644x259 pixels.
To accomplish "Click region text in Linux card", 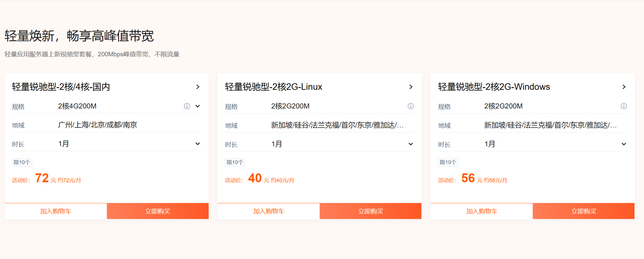I will [x=337, y=125].
